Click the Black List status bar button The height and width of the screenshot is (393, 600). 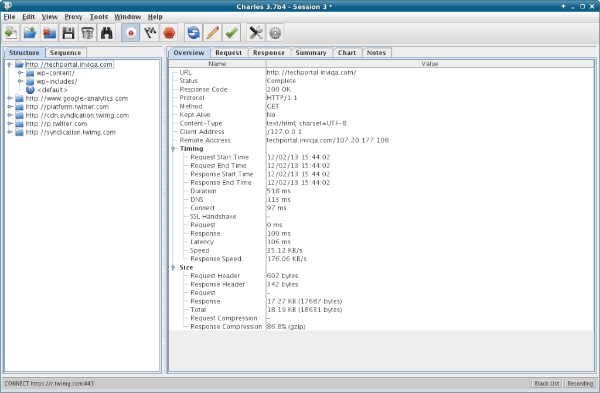(547, 383)
